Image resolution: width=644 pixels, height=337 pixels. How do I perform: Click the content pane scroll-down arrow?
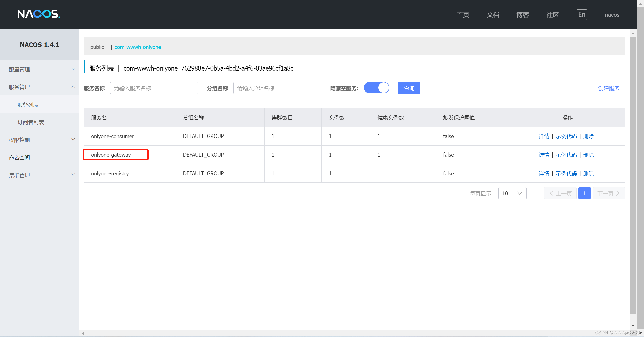[x=633, y=326]
